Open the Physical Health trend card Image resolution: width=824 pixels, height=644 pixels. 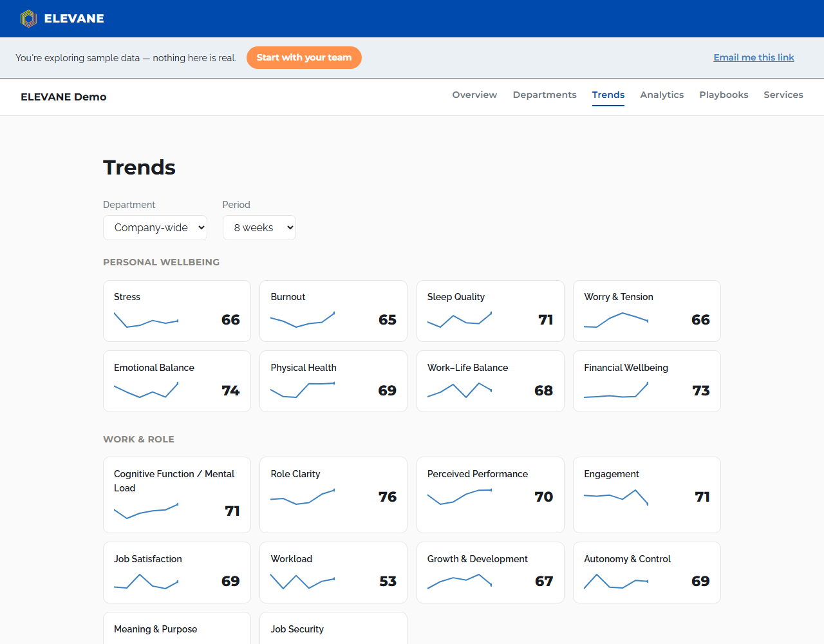pyautogui.click(x=333, y=381)
